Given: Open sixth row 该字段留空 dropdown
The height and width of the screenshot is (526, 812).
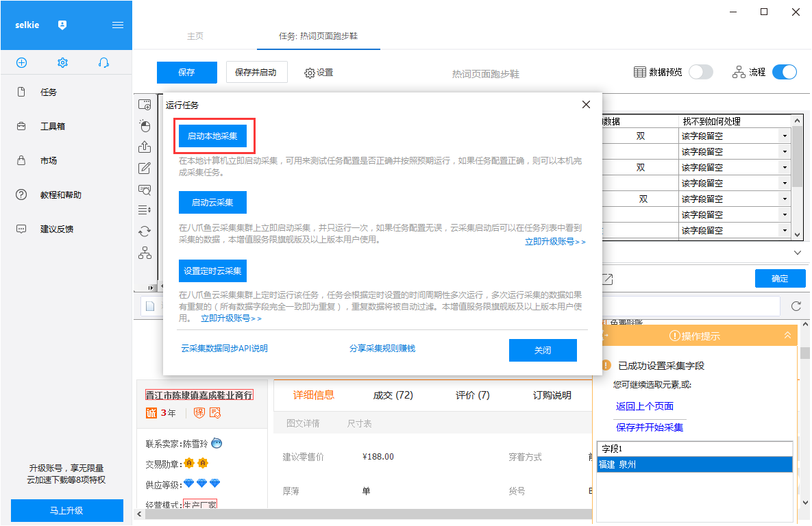Looking at the screenshot, I should coord(785,214).
